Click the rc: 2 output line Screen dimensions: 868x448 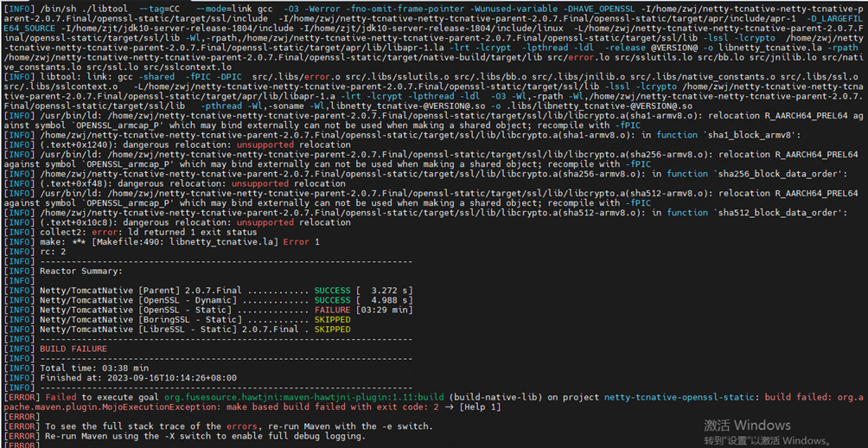(x=54, y=252)
